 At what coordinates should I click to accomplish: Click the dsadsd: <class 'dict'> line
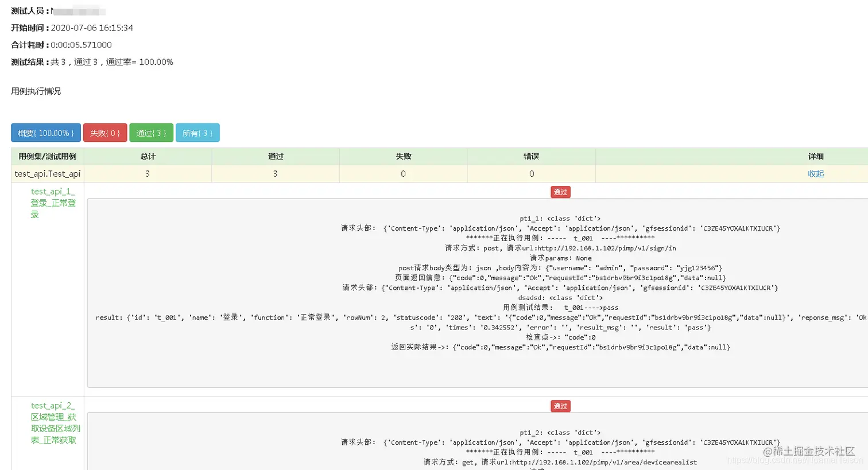click(x=560, y=298)
